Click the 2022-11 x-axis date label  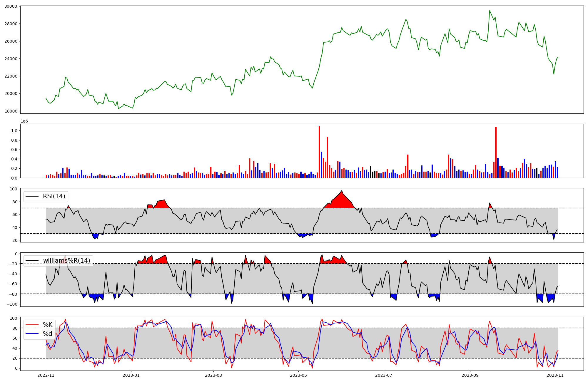click(46, 375)
